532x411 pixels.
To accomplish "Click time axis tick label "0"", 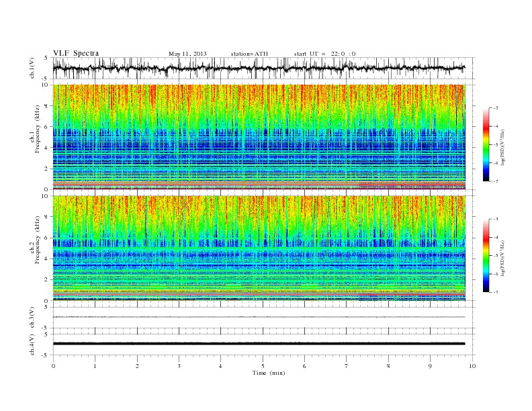I will (x=53, y=366).
